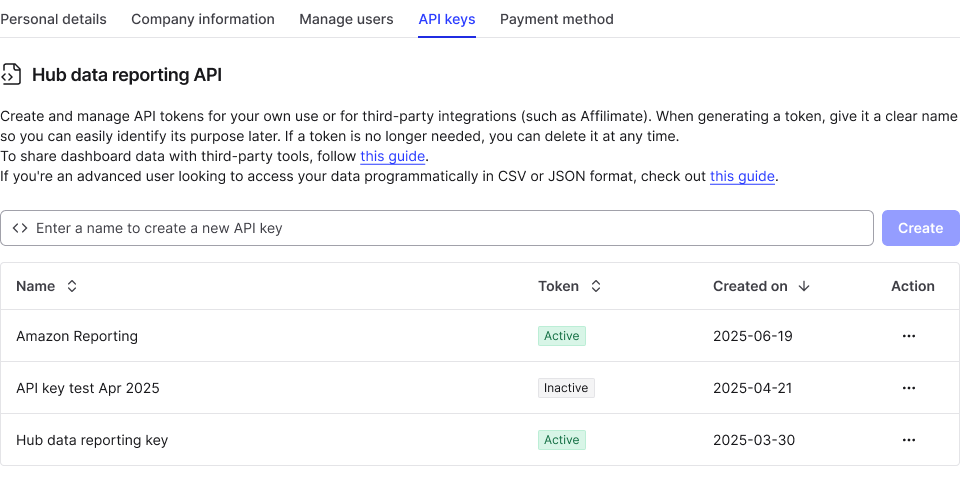The image size is (960, 498).
Task: Click the Hub data reporting API heading icon
Action: click(11, 75)
